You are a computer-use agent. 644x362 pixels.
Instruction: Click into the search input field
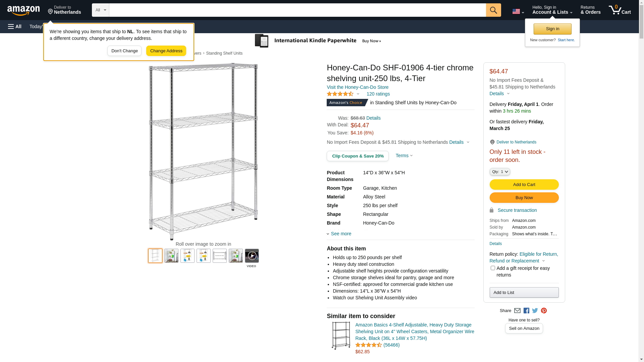[297, 10]
